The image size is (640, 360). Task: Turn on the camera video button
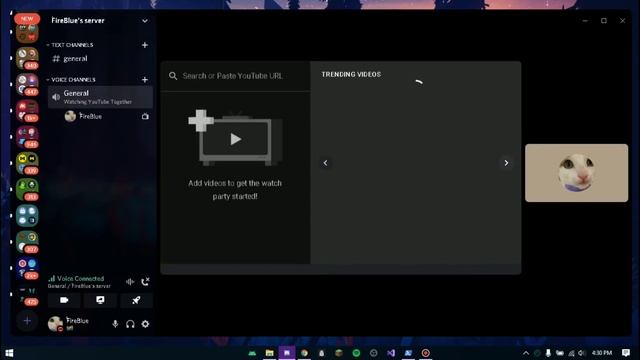pyautogui.click(x=64, y=300)
